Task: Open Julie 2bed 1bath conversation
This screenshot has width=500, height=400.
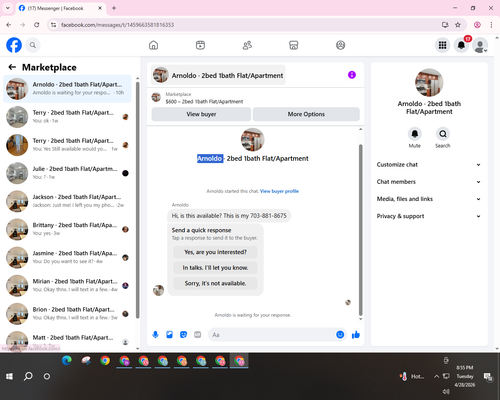Action: point(67,173)
